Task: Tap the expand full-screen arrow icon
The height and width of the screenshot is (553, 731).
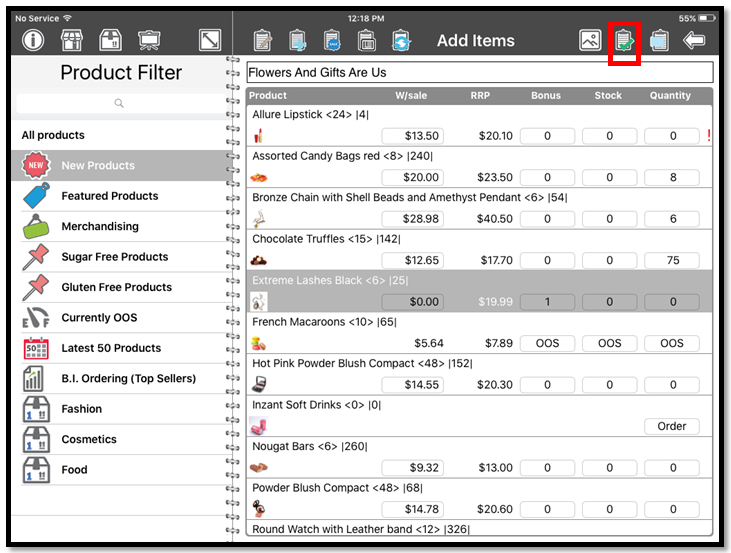Action: (x=210, y=40)
